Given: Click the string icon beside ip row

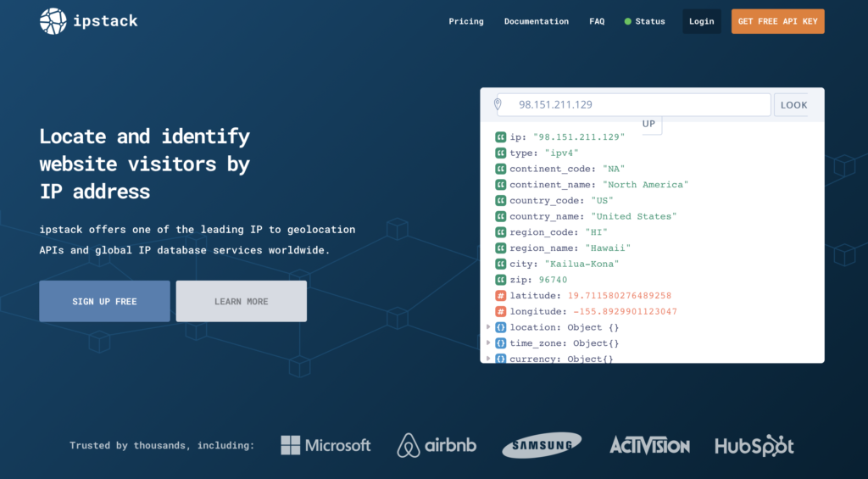Looking at the screenshot, I should coord(500,136).
